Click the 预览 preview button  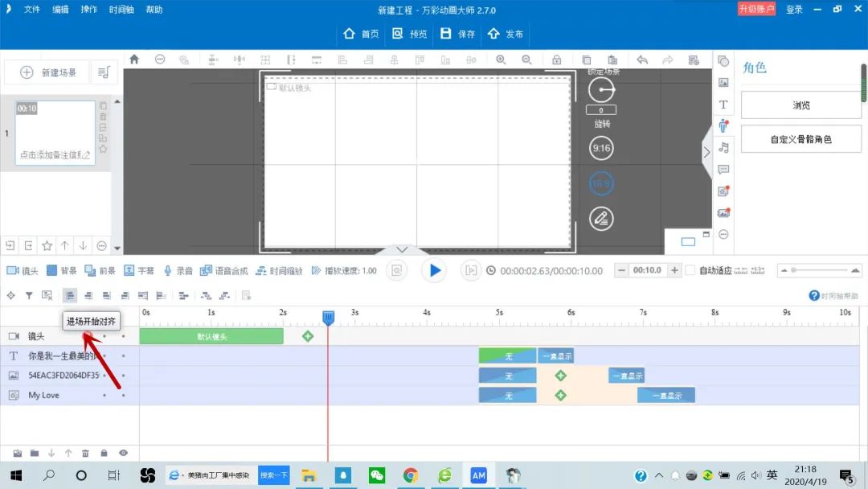(410, 34)
